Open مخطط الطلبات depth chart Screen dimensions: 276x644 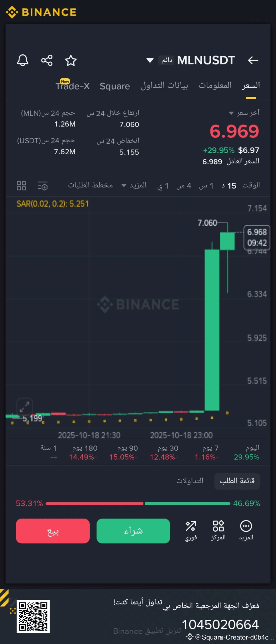pos(91,185)
